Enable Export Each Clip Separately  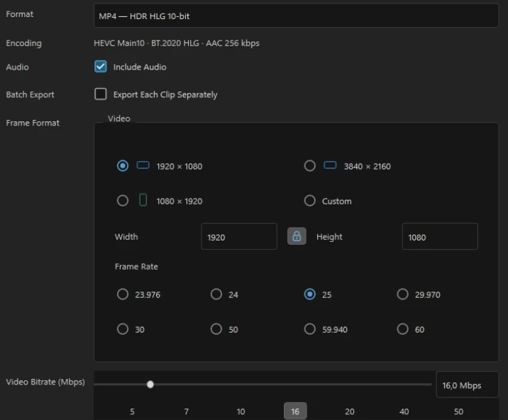pos(101,94)
